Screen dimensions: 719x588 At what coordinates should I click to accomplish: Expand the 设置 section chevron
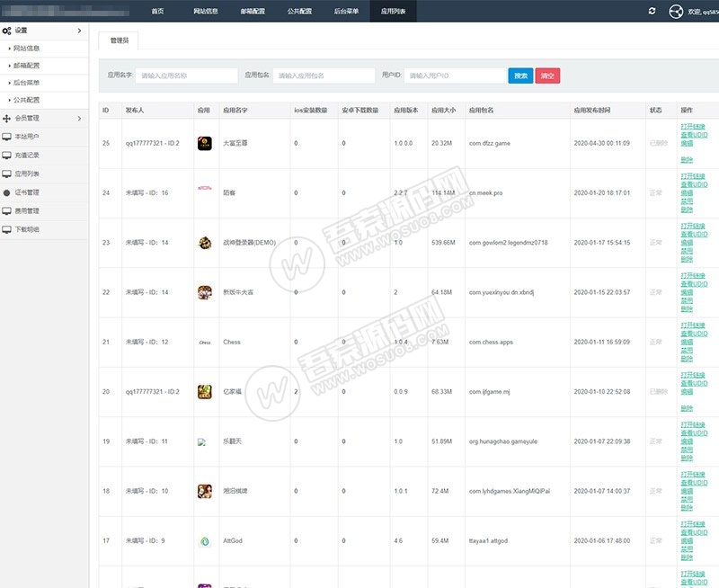click(79, 31)
